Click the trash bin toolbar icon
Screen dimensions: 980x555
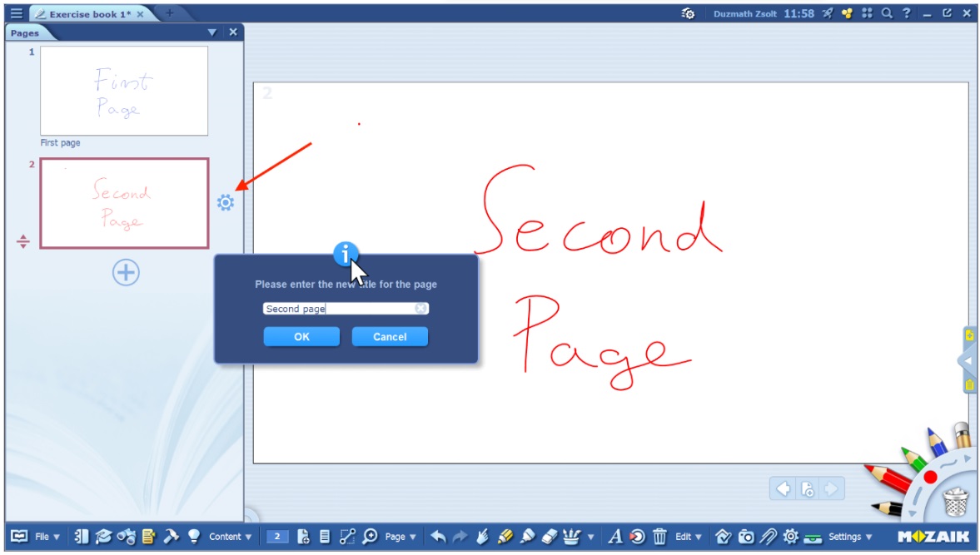(x=659, y=537)
